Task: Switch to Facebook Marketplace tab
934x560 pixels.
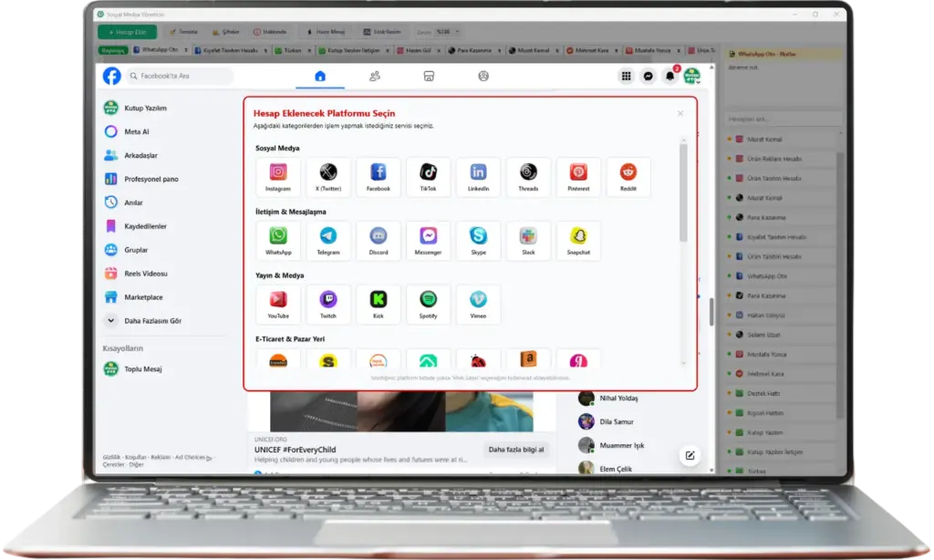Action: (x=429, y=76)
